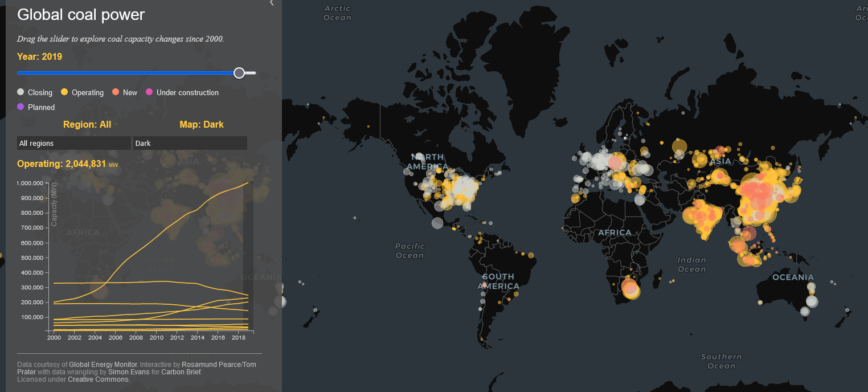Click the grey closing bubble in southeast Australia
This screenshot has height=392, width=868.
point(812,301)
